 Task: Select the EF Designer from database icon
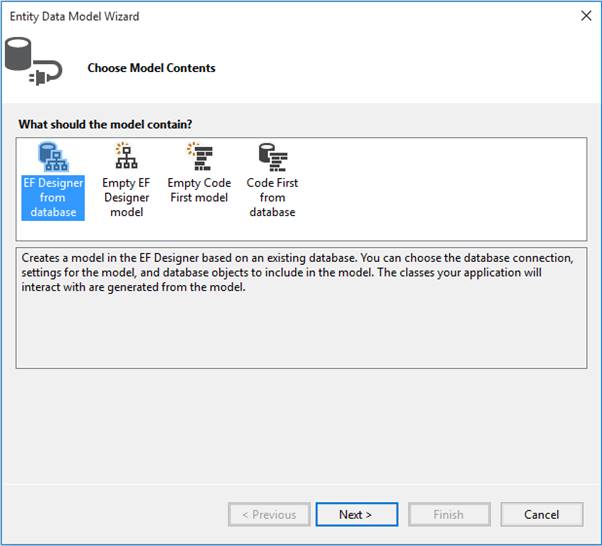point(53,157)
